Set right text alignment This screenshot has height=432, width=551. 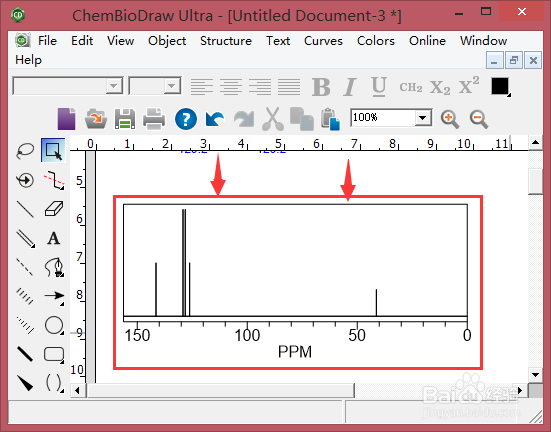pyautogui.click(x=260, y=86)
